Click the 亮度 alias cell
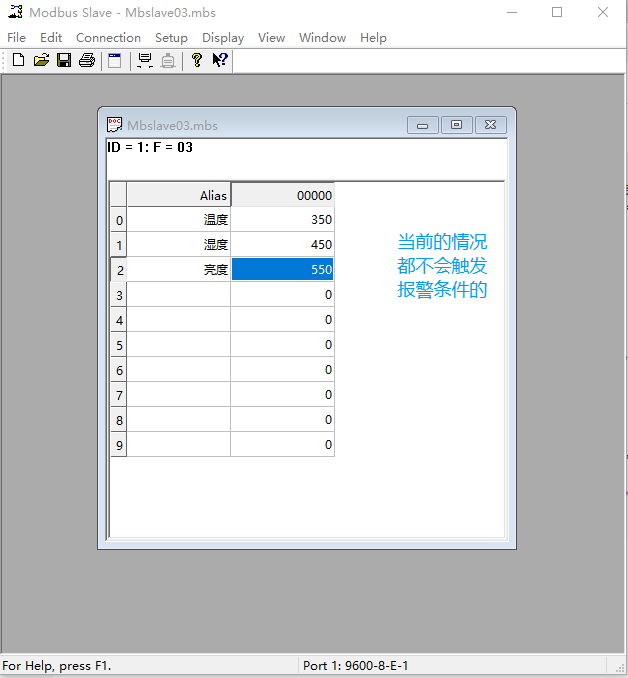This screenshot has height=678, width=628. 179,269
